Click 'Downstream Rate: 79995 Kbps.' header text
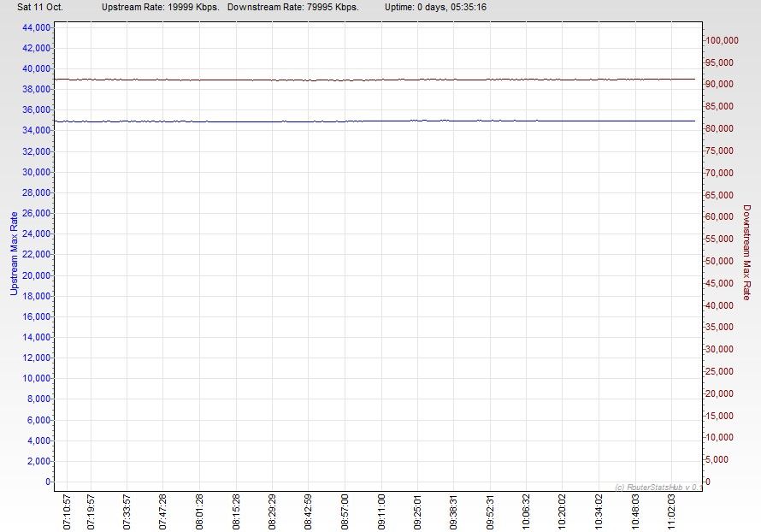761x532 pixels. (x=293, y=8)
